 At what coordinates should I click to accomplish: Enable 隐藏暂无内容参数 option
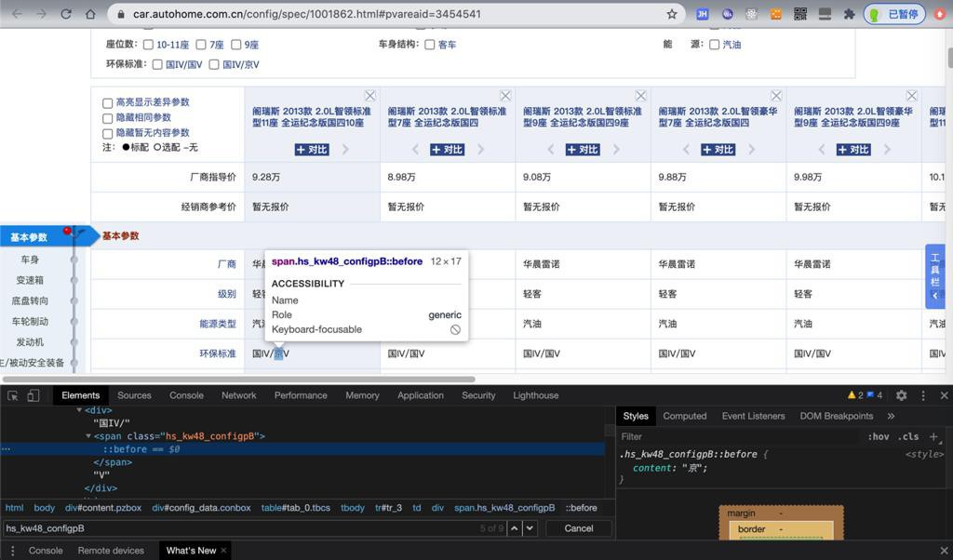click(108, 134)
